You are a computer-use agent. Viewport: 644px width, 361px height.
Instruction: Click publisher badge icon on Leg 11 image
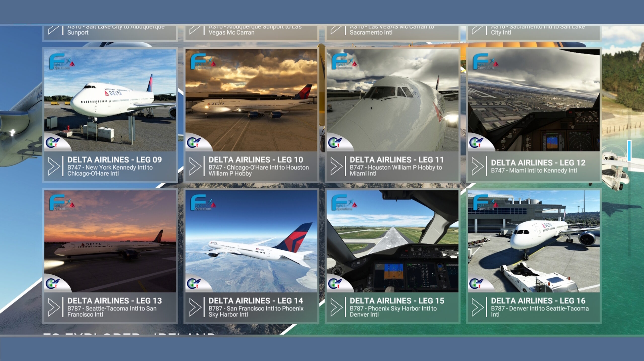335,143
